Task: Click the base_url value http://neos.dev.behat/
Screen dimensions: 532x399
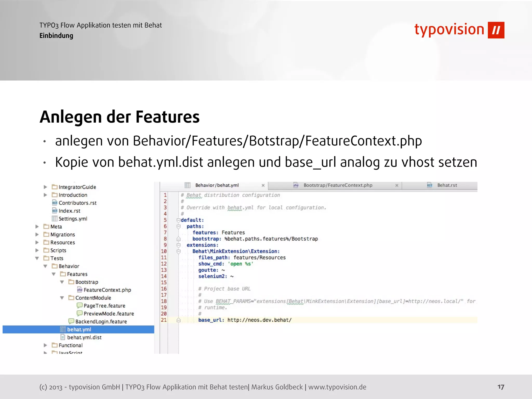Action: point(260,320)
